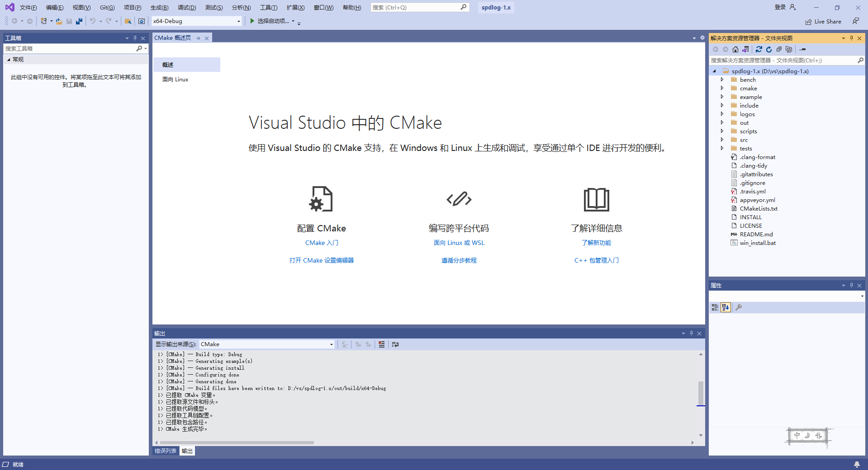Select CMakeLists.txt in the file tree
This screenshot has height=470, width=868.
759,209
